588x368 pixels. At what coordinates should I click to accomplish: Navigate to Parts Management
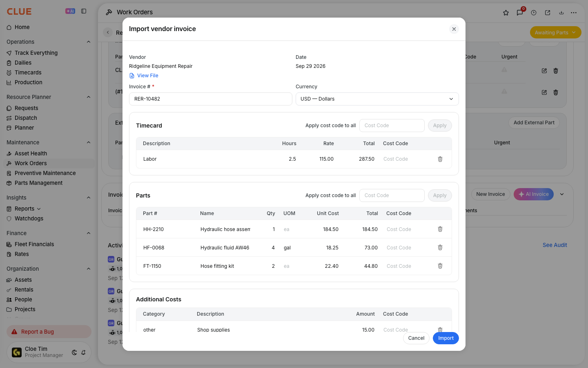[38, 183]
